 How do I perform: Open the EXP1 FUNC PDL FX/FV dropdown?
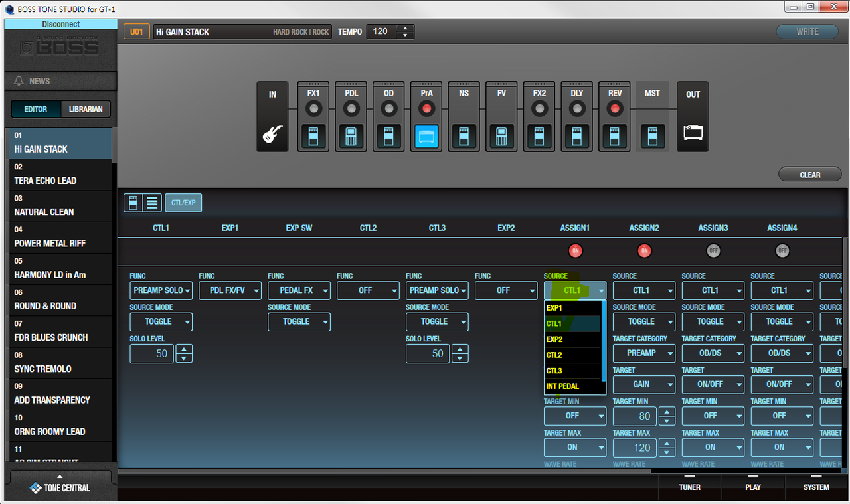coord(230,290)
